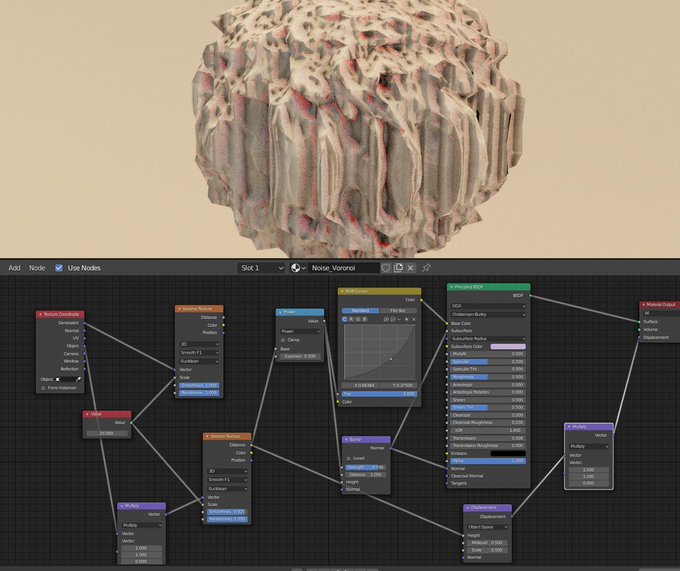Viewport: 680px width, 571px height.
Task: Toggle the From Instancer checkbox
Action: (x=43, y=388)
